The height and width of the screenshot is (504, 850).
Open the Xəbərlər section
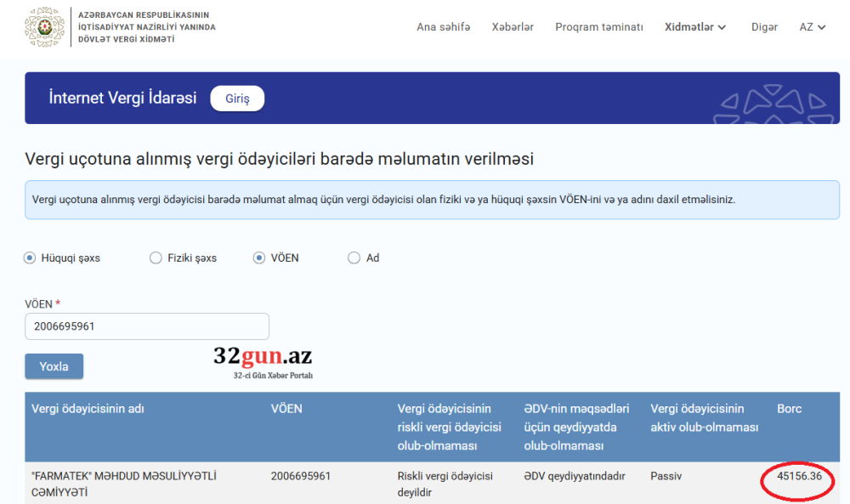pyautogui.click(x=513, y=26)
